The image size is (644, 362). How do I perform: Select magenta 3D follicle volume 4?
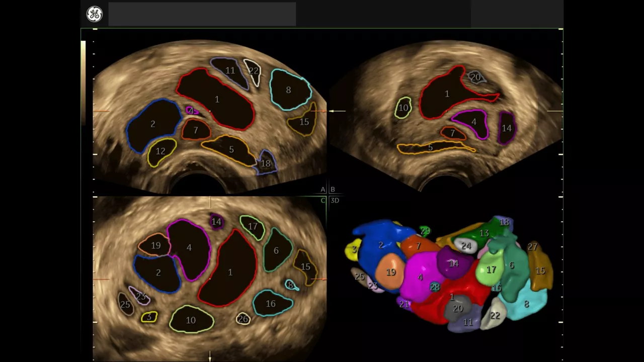421,276
